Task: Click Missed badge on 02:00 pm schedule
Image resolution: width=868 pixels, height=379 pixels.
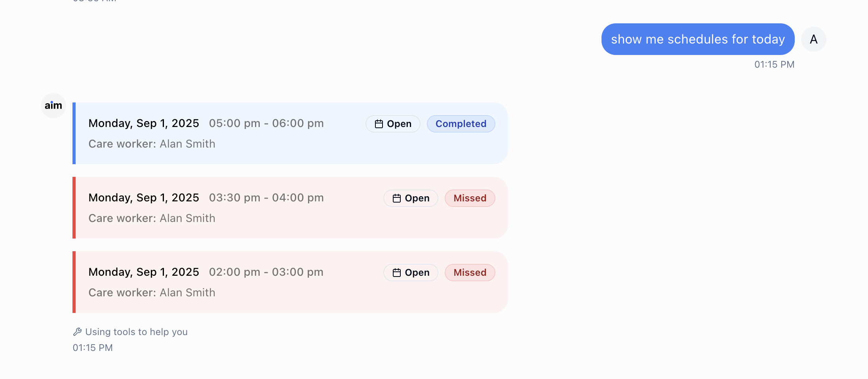Action: (x=470, y=273)
